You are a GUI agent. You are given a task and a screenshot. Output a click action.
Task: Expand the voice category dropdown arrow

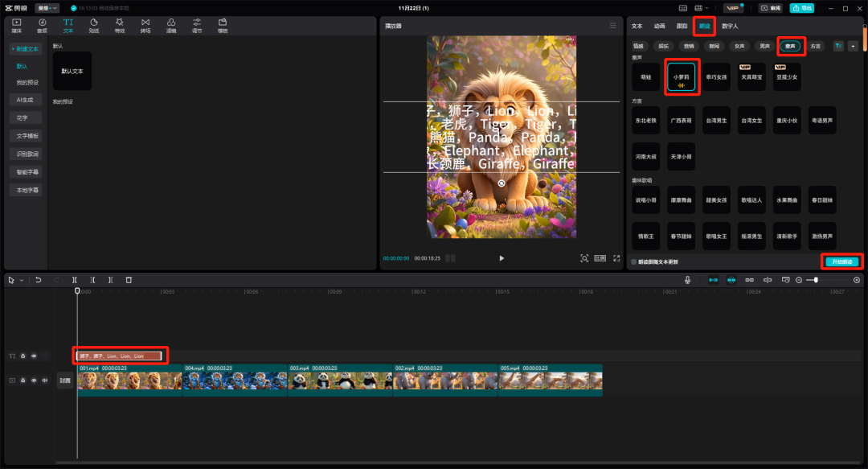(852, 47)
